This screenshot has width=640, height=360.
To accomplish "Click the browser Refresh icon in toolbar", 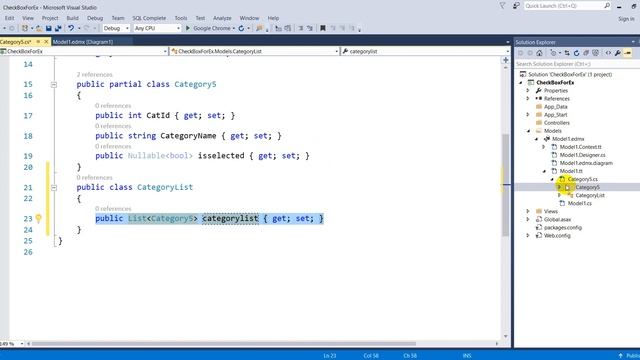I will point(241,28).
